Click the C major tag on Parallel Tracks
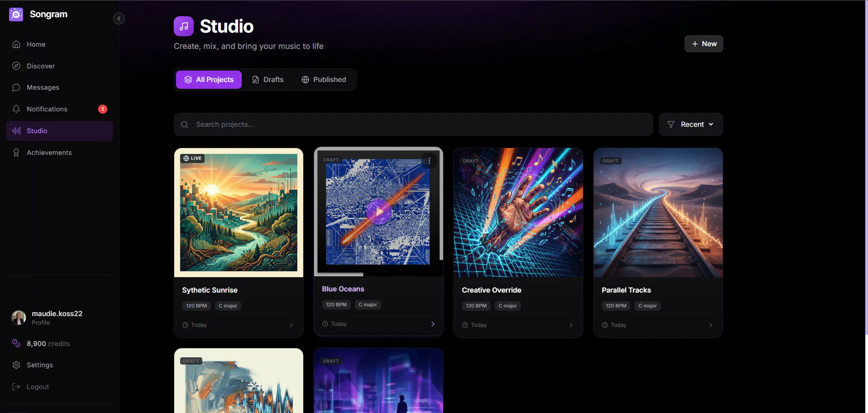Screen dimensions: 868x413 647,306
